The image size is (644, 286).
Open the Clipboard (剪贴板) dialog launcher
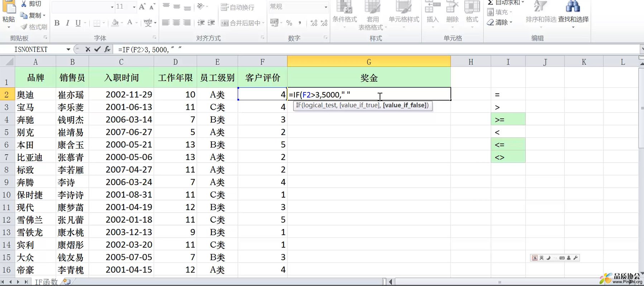(46, 37)
